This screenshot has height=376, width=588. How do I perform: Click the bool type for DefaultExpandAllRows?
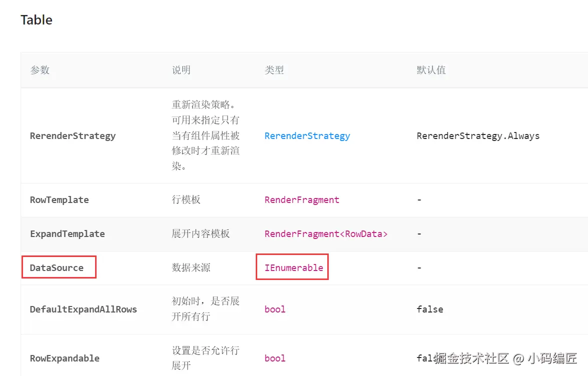(x=275, y=309)
